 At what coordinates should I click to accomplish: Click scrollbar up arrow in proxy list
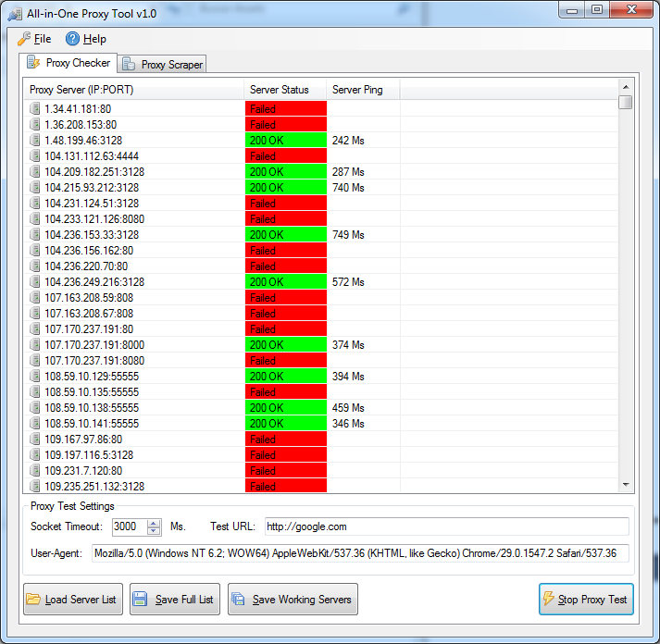pyautogui.click(x=626, y=87)
